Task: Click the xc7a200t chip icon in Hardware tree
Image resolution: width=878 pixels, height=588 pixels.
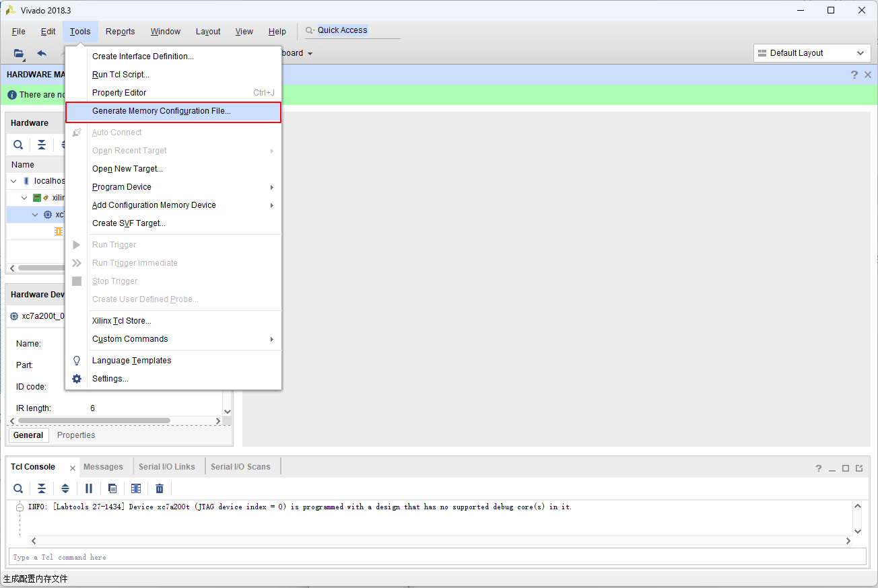Action: [48, 215]
